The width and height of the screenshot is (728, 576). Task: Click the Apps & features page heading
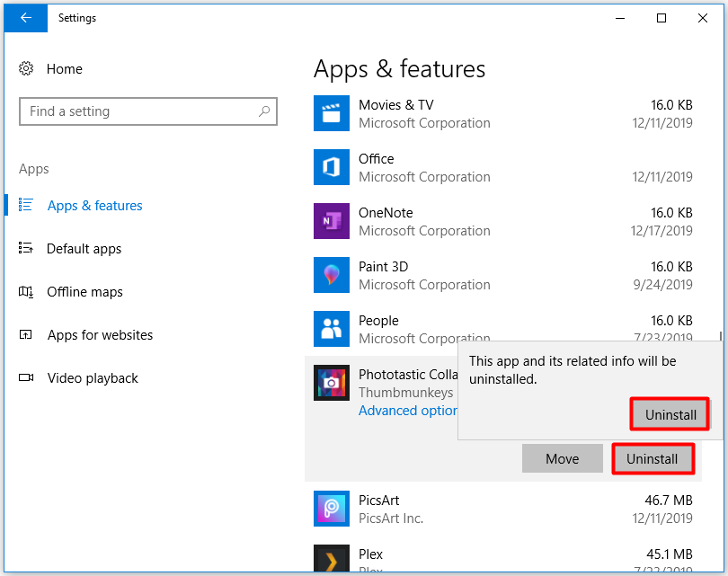[399, 69]
